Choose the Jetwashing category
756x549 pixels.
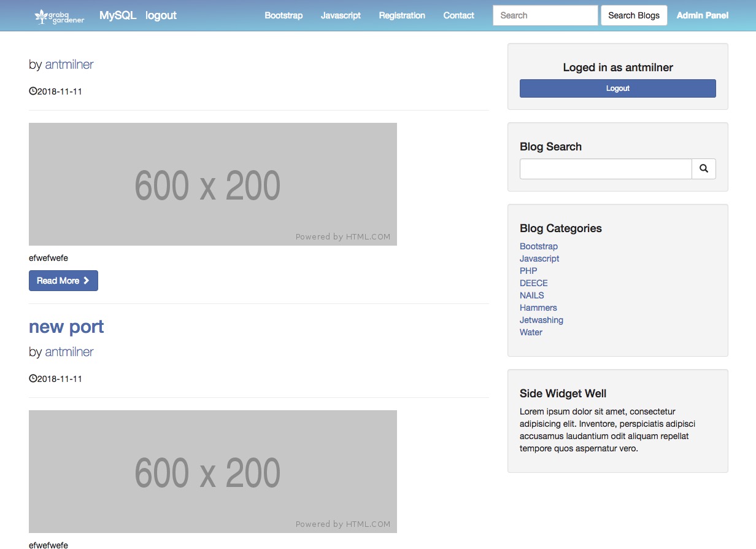(541, 320)
